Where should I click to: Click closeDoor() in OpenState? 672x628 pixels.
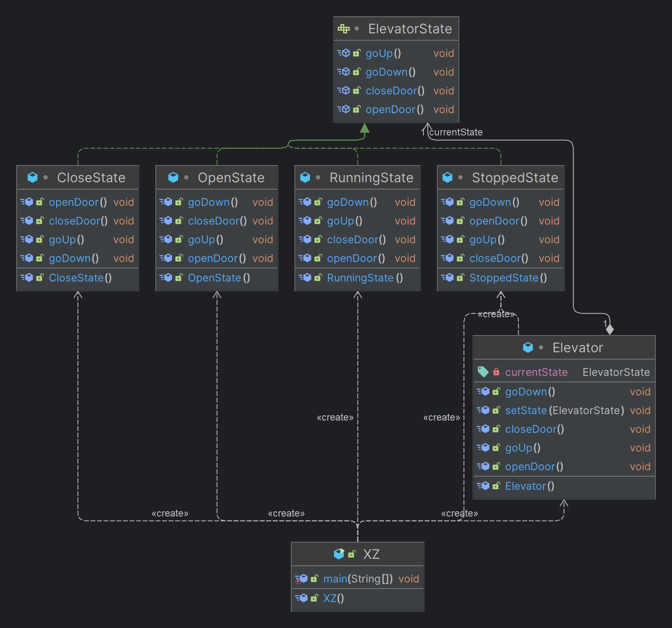tap(217, 220)
